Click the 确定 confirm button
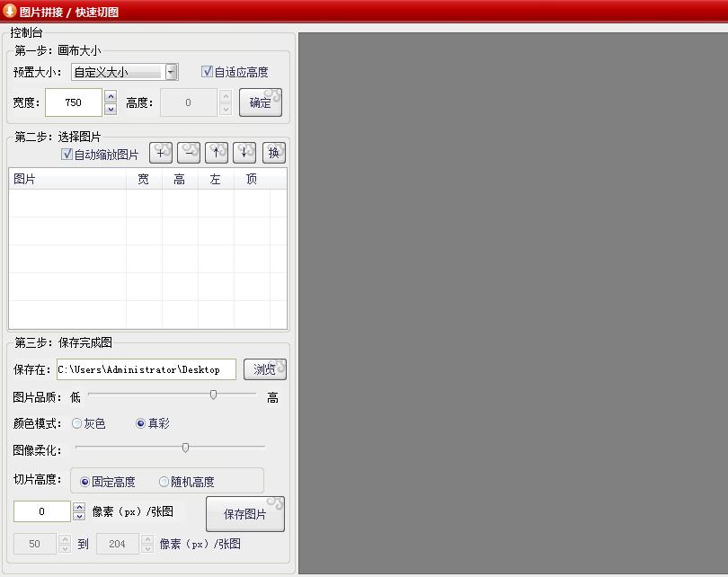Screen dimensions: 728x577 click(x=261, y=102)
